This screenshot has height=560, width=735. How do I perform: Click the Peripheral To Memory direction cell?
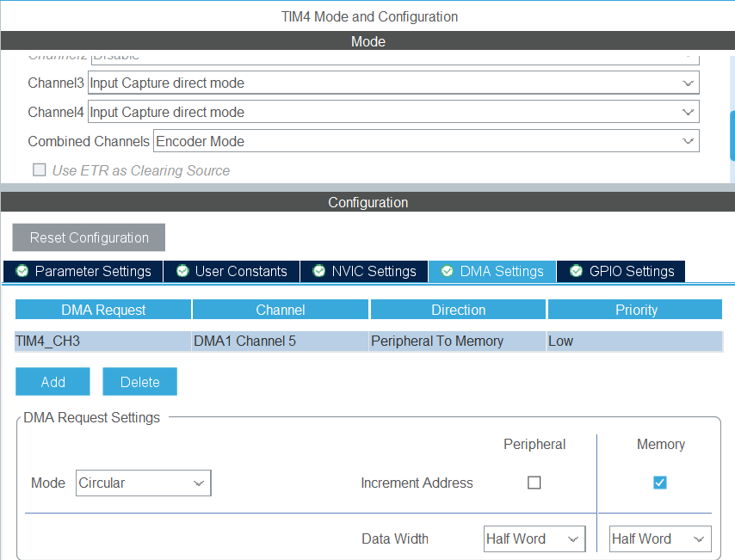(x=458, y=342)
